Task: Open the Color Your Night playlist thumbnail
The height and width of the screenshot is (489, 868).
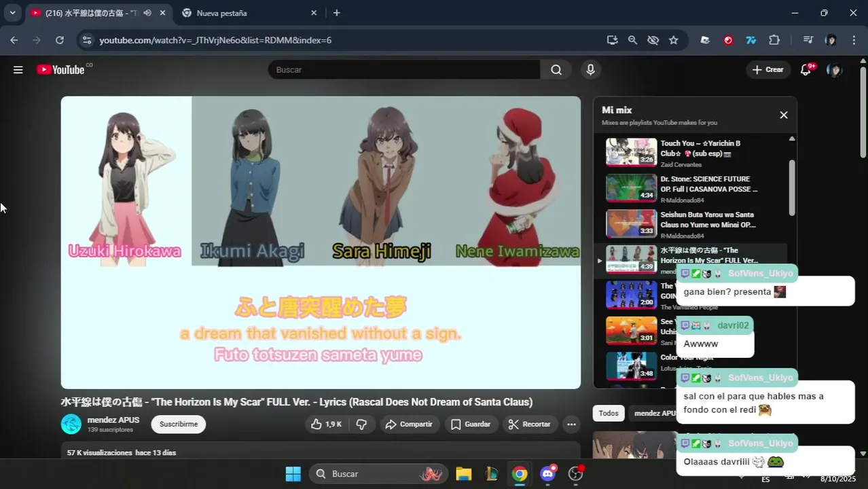Action: [631, 366]
